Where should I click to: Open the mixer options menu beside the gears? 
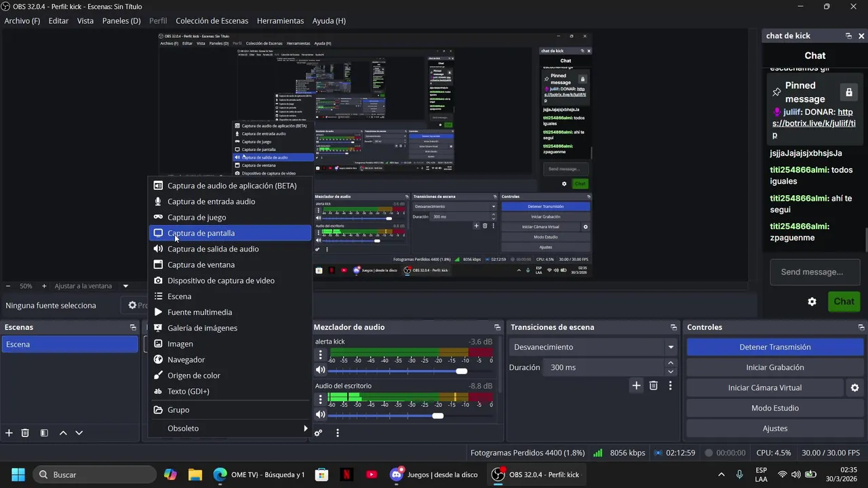338,432
